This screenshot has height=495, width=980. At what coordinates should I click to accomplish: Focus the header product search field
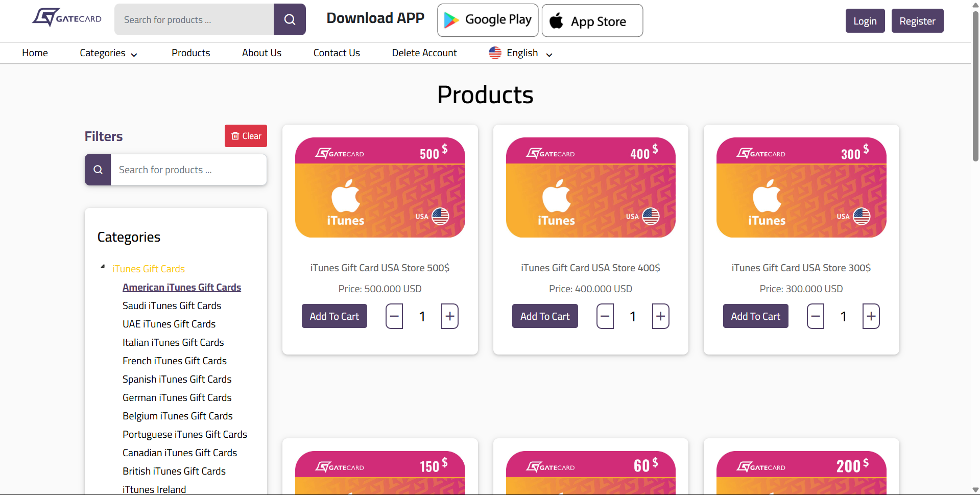(194, 19)
